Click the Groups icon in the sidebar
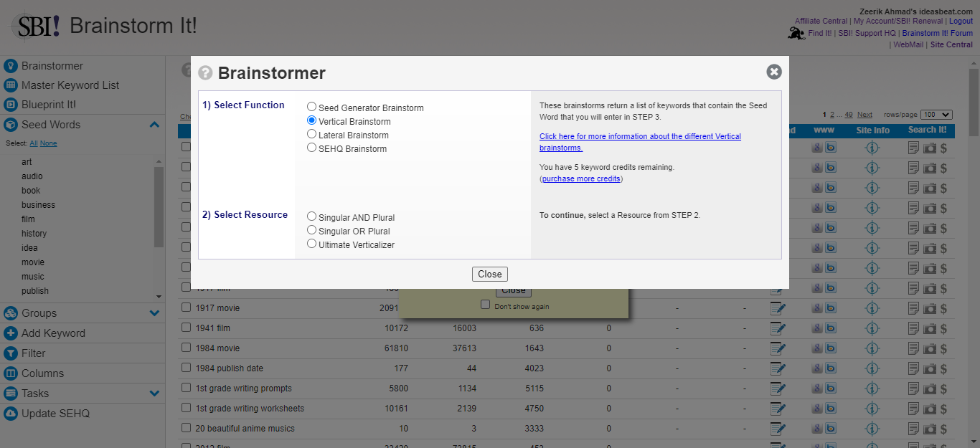The height and width of the screenshot is (448, 980). [10, 313]
